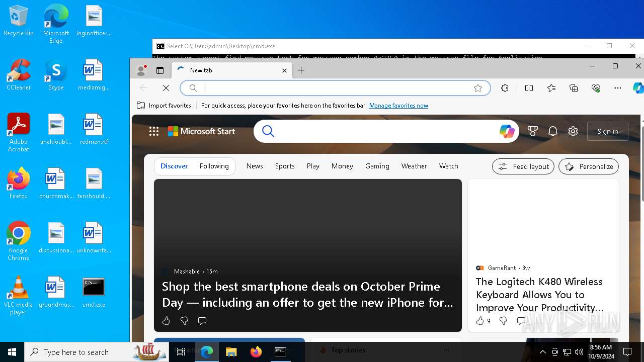The image size is (644, 362).
Task: Add a new tab in Edge
Action: 301,70
